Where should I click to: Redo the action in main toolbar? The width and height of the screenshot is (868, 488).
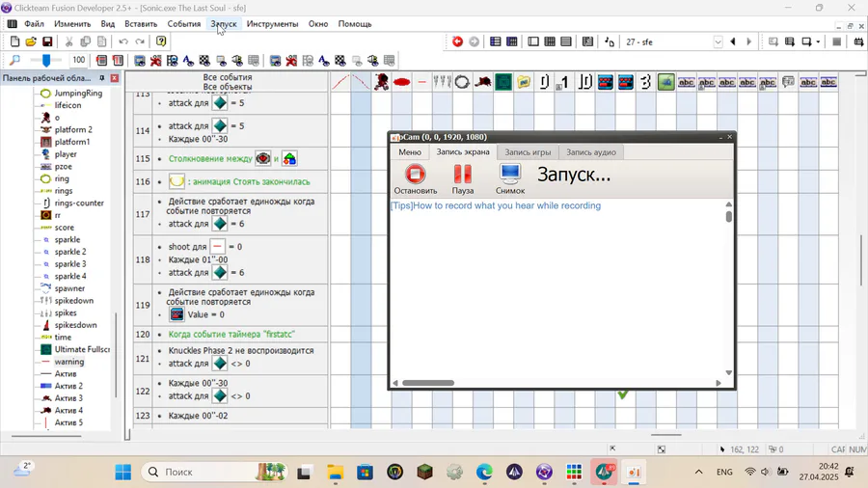140,41
